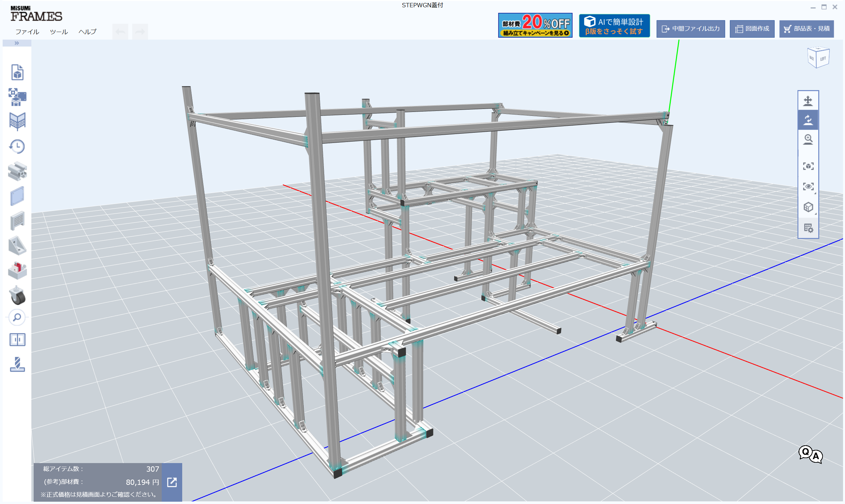Select the flat panel plate icon
Screen dimensions: 845x504
(17, 196)
